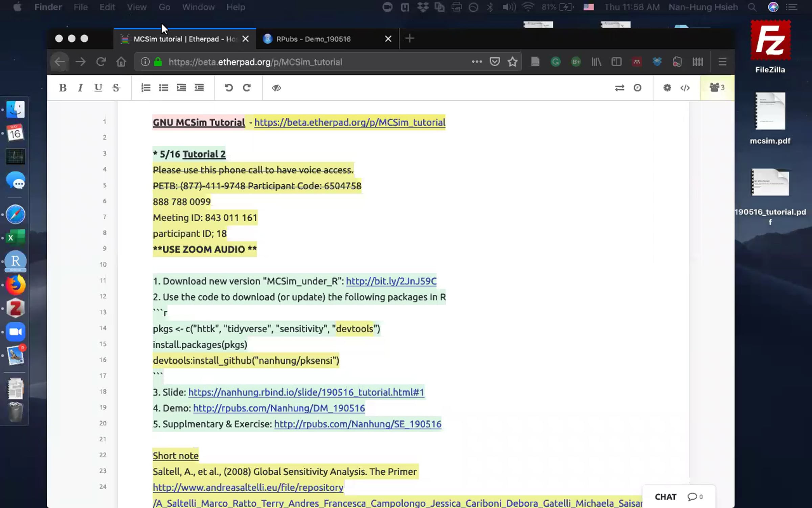Open the Finder menu in menu bar
This screenshot has width=812, height=508.
pyautogui.click(x=48, y=7)
